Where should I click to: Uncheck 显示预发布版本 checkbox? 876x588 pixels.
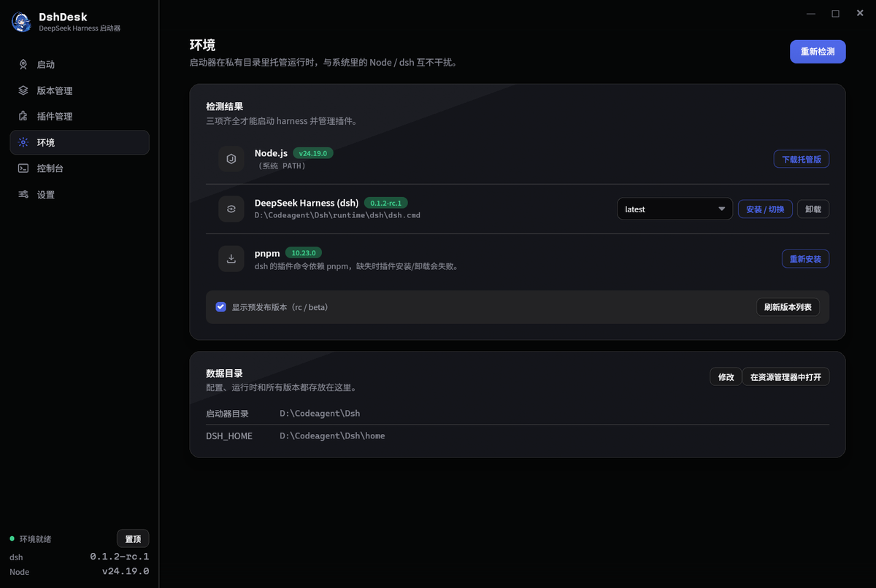pos(221,307)
